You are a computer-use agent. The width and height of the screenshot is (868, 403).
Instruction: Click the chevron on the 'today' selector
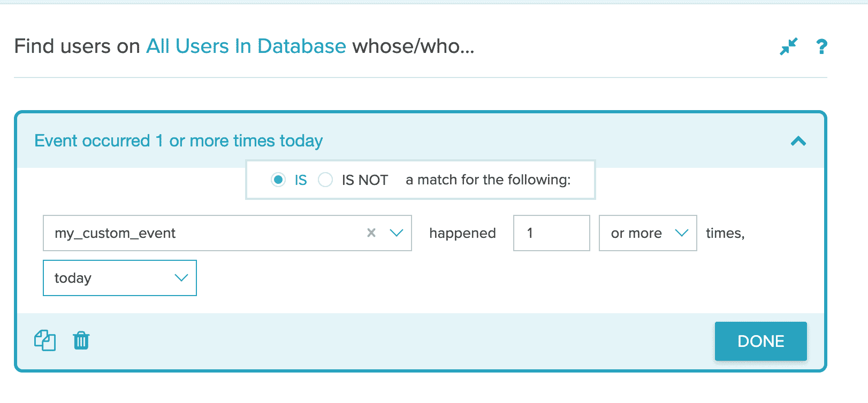pyautogui.click(x=181, y=277)
